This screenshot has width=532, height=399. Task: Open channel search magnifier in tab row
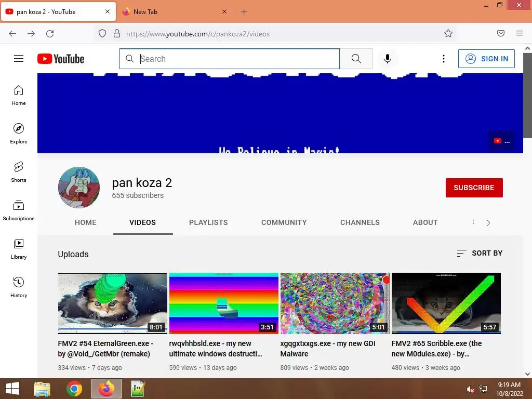[x=473, y=222]
